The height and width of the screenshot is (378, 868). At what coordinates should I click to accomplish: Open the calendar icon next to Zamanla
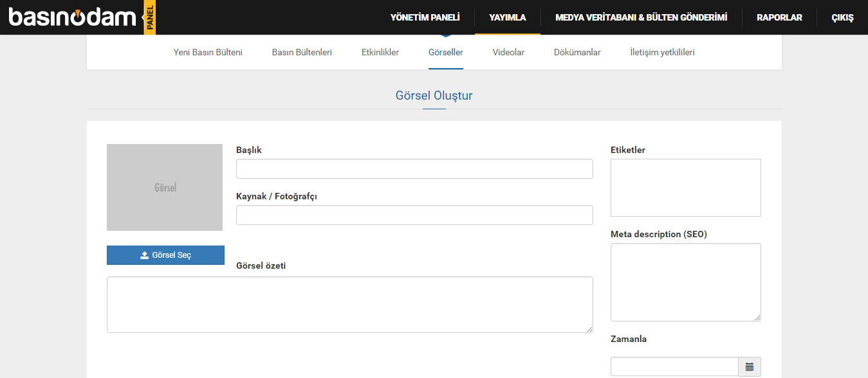(750, 366)
